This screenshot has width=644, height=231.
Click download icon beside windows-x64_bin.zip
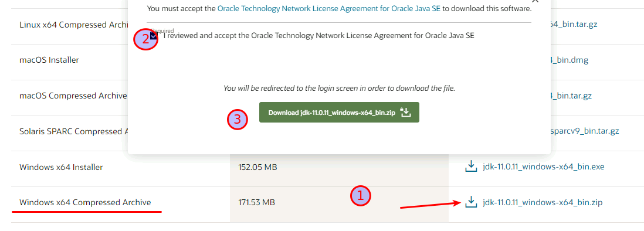[x=471, y=202]
